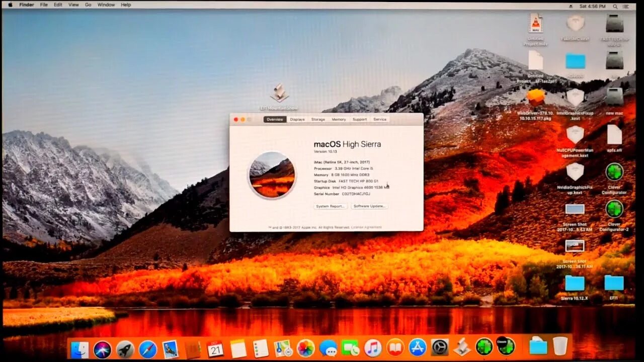Open the Finder menu
Image resolution: width=644 pixels, height=362 pixels.
(x=27, y=5)
